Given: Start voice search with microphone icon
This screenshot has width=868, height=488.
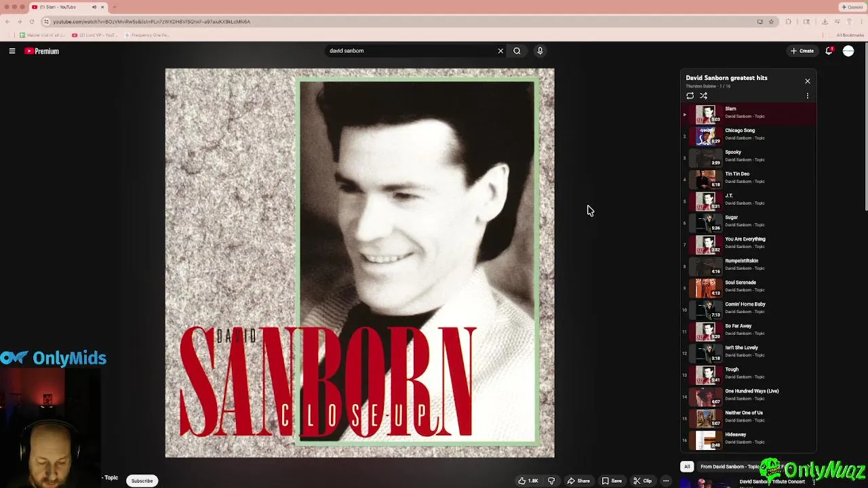Looking at the screenshot, I should pos(540,51).
